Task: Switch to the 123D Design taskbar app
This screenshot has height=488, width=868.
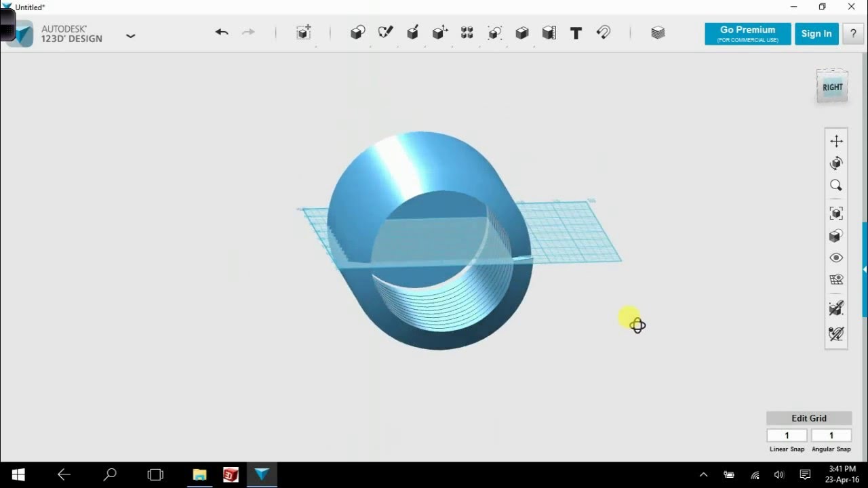Action: [x=262, y=474]
